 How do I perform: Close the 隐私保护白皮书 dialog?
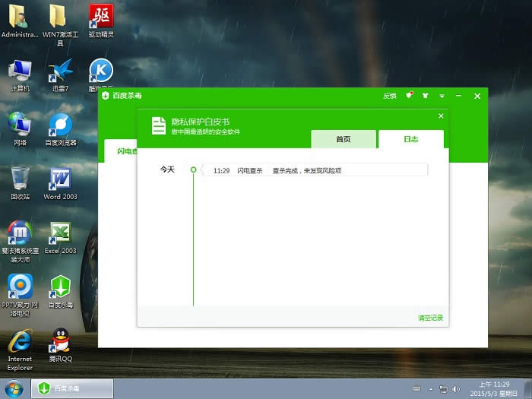(x=441, y=116)
